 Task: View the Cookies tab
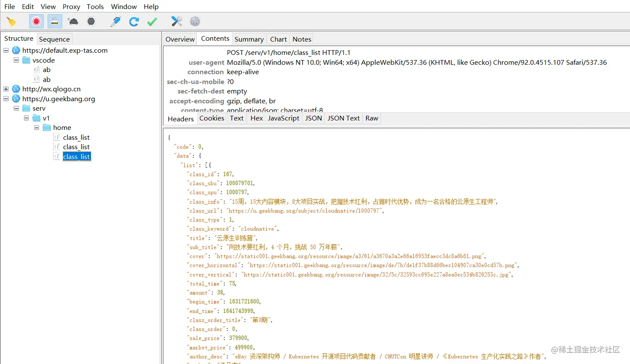212,118
